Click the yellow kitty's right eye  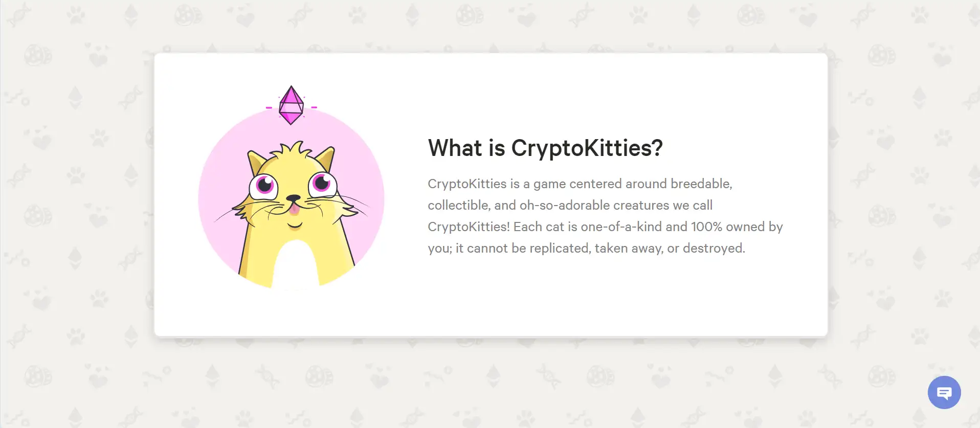(x=322, y=183)
